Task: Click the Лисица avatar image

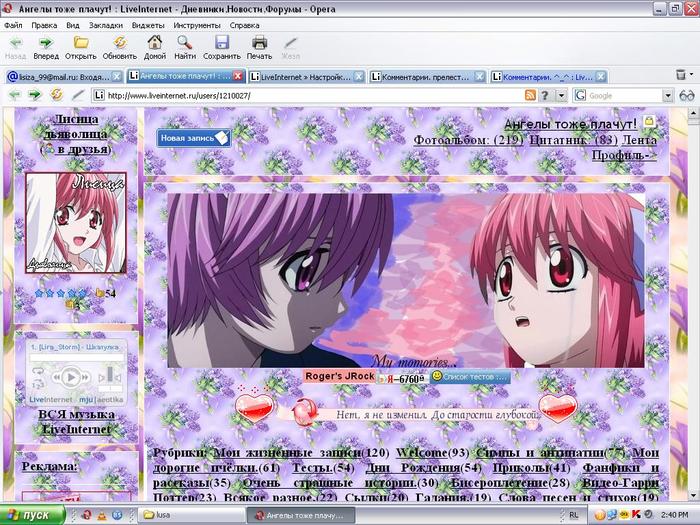Action: tap(76, 223)
